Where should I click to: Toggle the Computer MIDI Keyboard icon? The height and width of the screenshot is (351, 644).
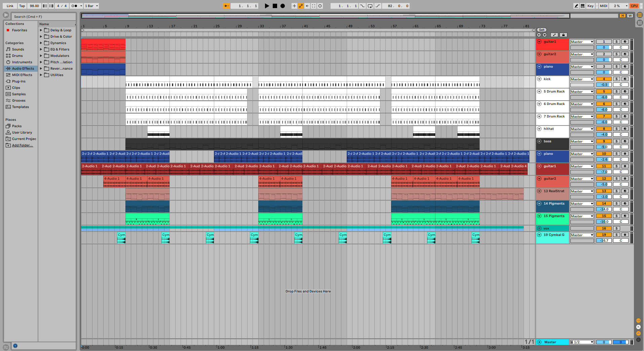point(582,6)
